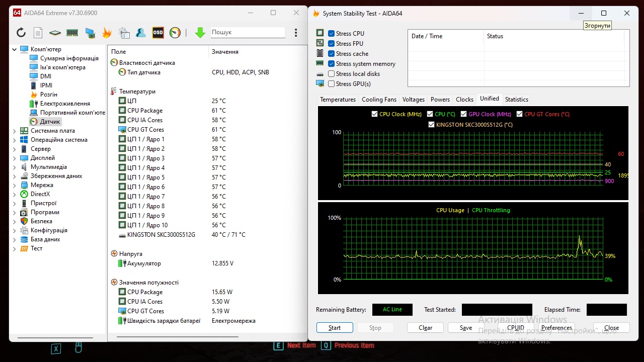The image size is (644, 362).
Task: Click the Clear button
Action: pos(426,328)
